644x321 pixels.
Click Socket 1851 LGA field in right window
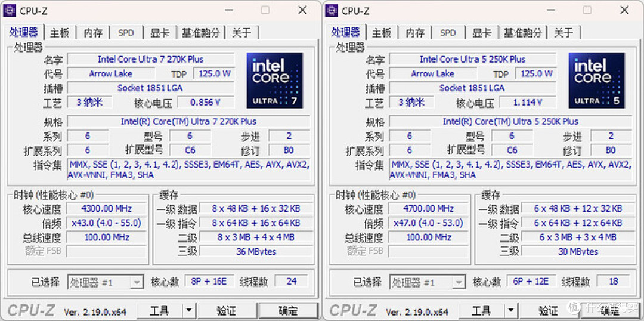tap(473, 88)
